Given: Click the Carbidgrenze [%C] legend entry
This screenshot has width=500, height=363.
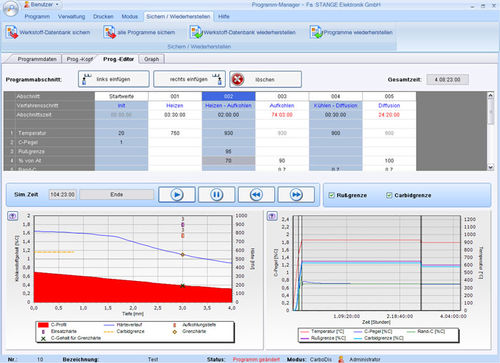Looking at the screenshot, I should (x=378, y=338).
